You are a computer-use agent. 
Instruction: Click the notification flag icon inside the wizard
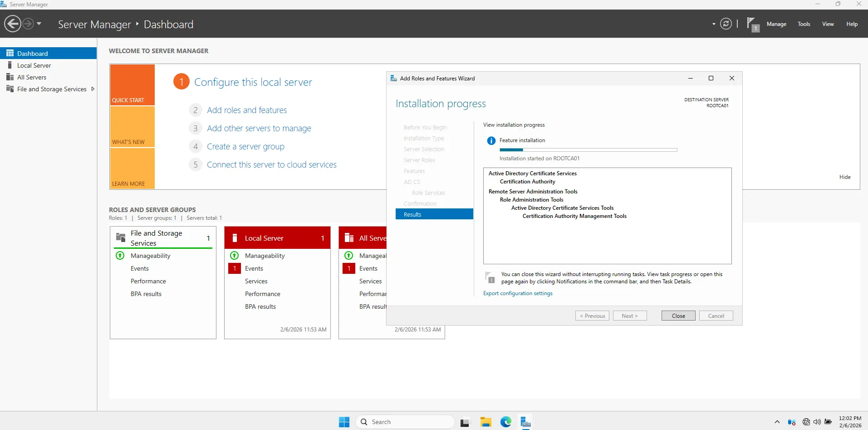coord(490,277)
